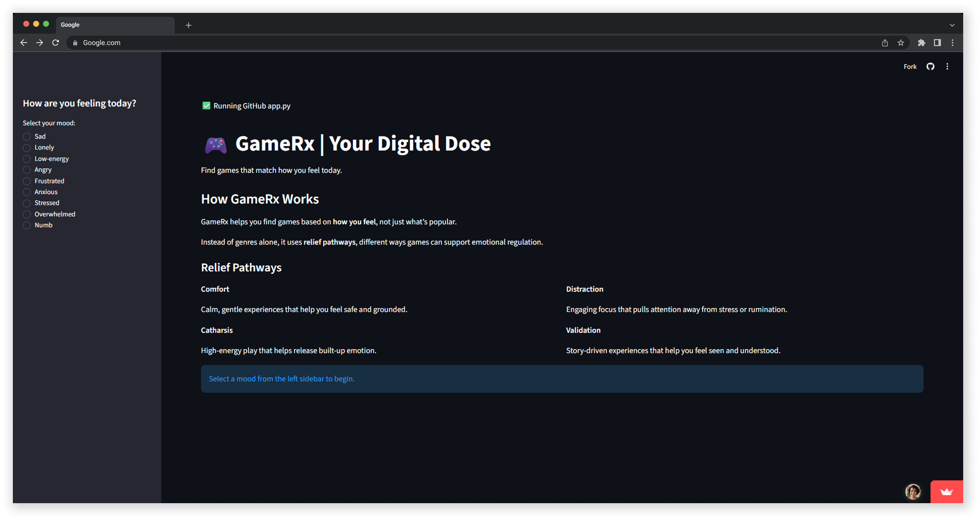Image resolution: width=980 pixels, height=520 pixels.
Task: Click the 'Validation' pathway heading
Action: (583, 330)
